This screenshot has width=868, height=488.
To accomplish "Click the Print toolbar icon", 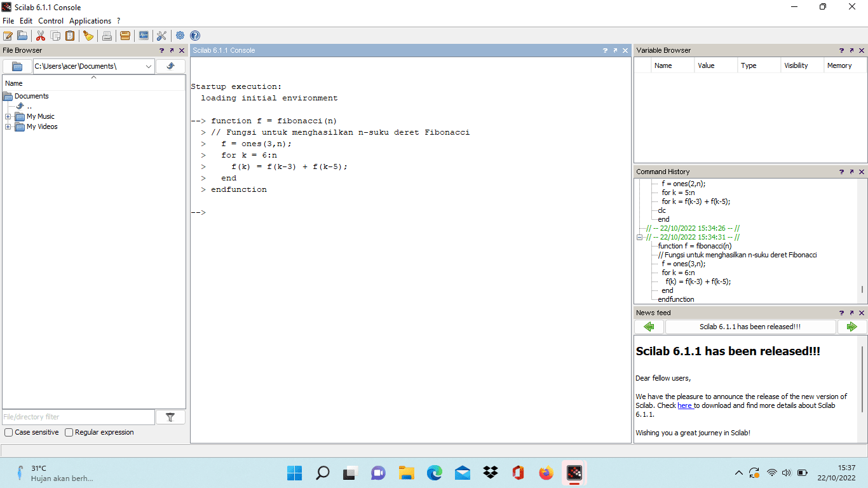I will tap(107, 36).
